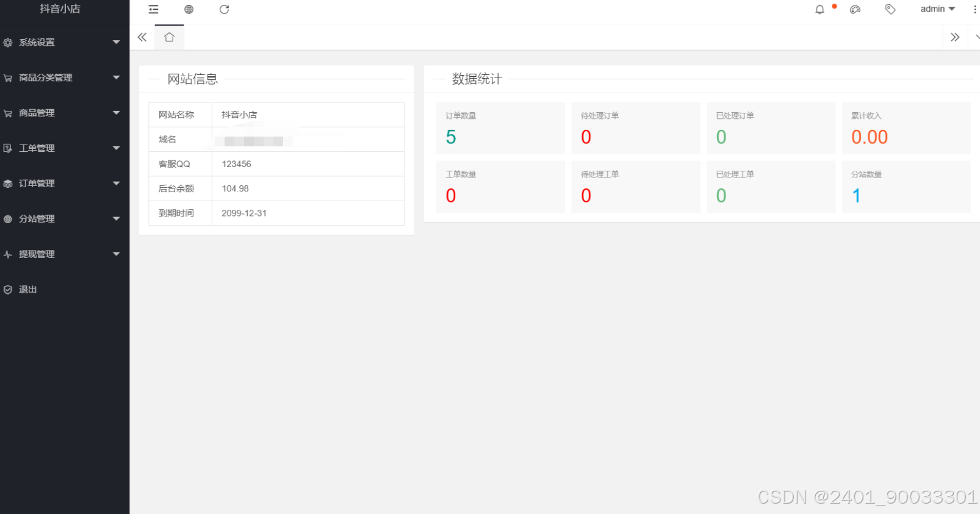Viewport: 980px width, 514px height.
Task: Select the home tab
Action: point(170,37)
